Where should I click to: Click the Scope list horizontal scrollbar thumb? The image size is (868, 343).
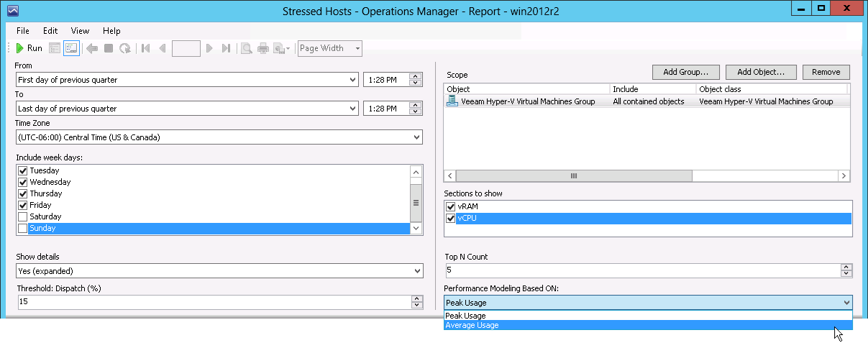[574, 175]
